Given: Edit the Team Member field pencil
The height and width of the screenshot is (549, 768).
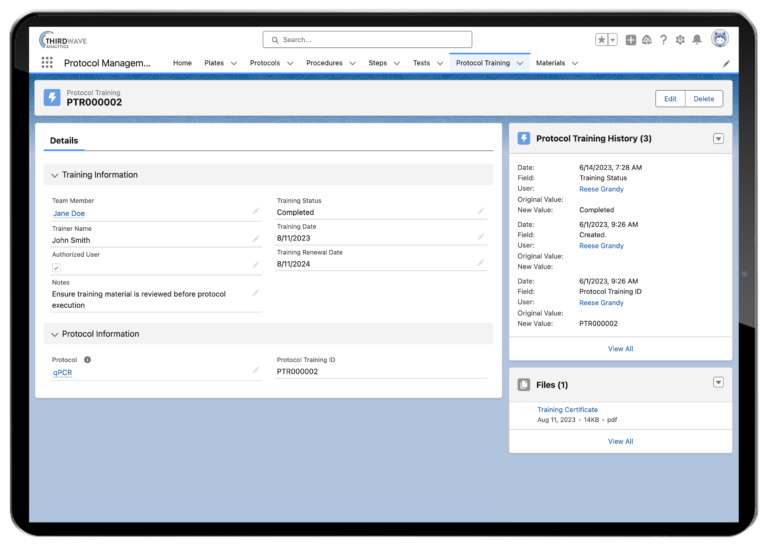Looking at the screenshot, I should pos(256,211).
